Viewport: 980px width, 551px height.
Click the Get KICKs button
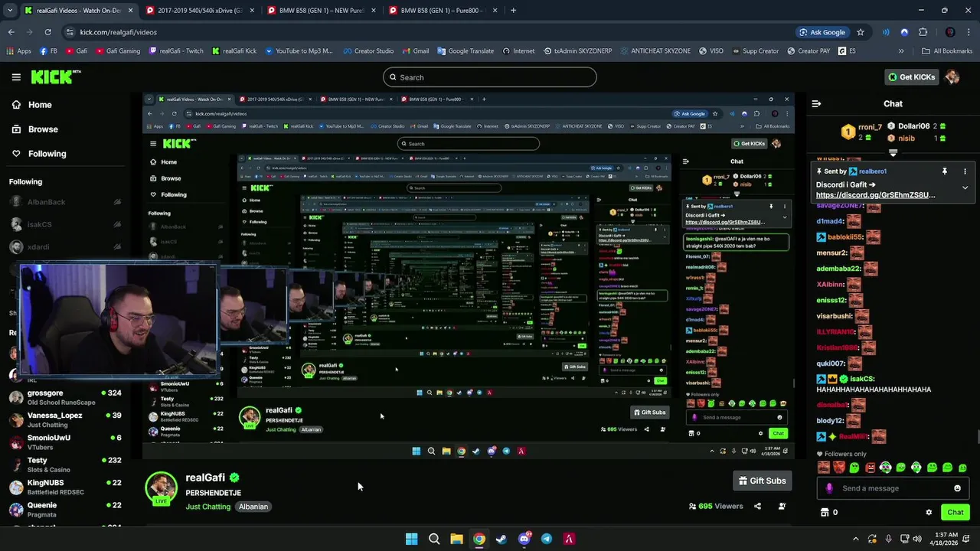tap(911, 77)
